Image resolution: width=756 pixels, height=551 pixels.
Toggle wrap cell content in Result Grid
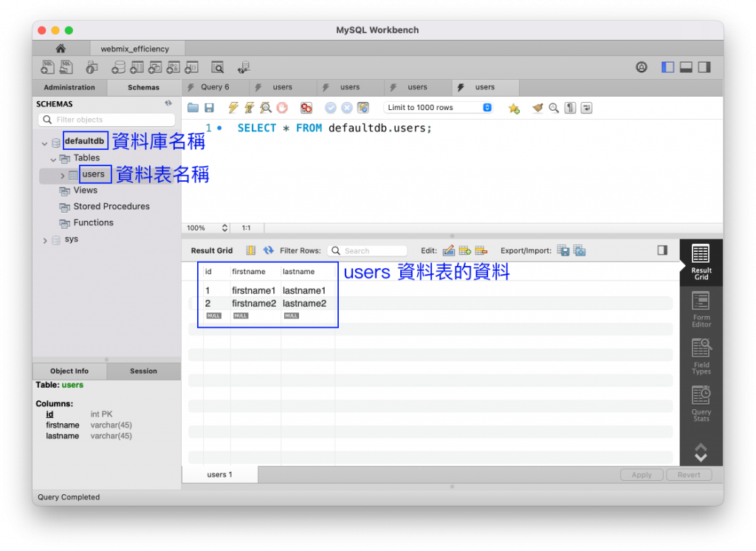251,250
